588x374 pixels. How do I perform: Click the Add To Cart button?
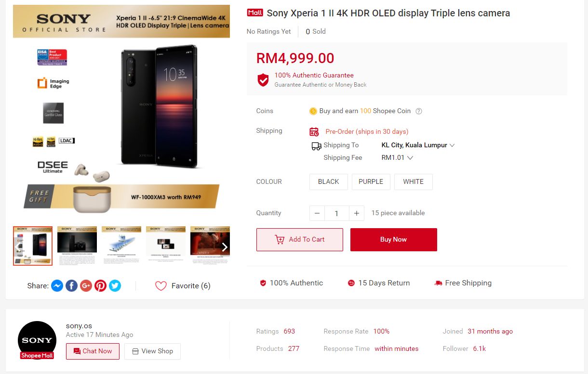(x=299, y=240)
